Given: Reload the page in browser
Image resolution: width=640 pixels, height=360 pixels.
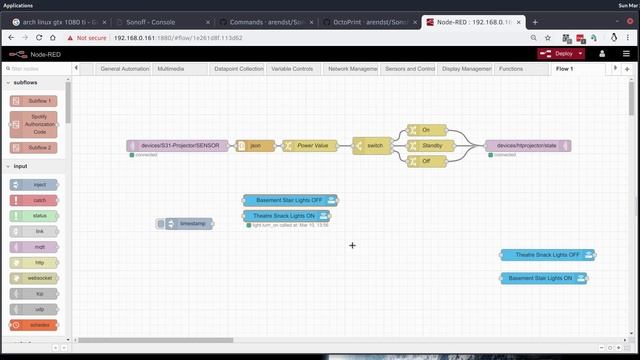Looking at the screenshot, I should tap(39, 38).
